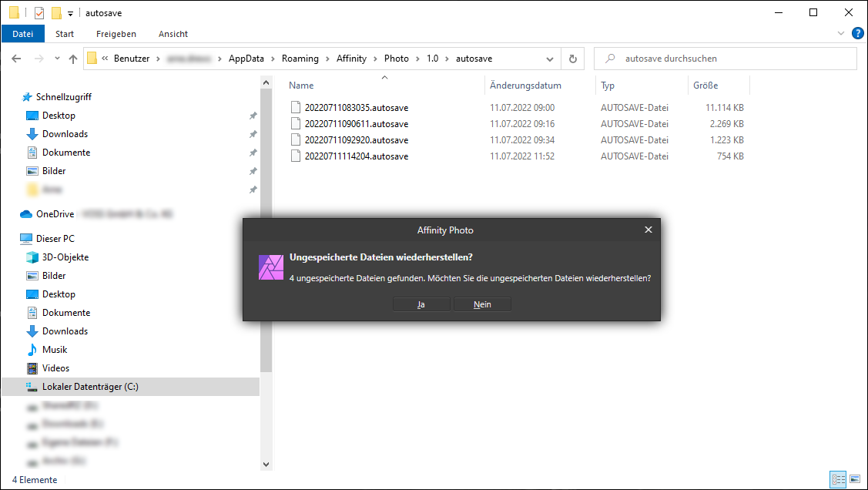868x490 pixels.
Task: Open Bilder under Dieser PC
Action: pos(54,276)
